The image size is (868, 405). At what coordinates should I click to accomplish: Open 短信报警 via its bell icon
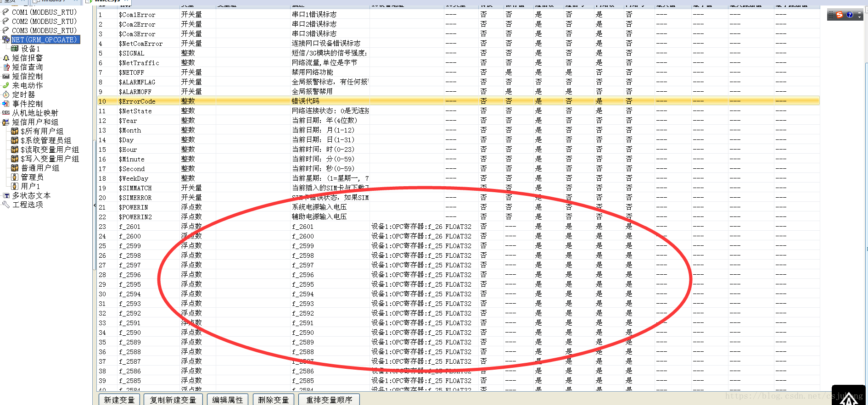(6, 58)
